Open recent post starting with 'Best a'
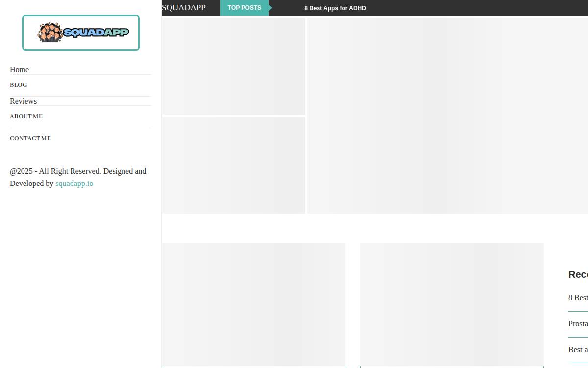Screen dimensions: 588x368 click(x=578, y=350)
